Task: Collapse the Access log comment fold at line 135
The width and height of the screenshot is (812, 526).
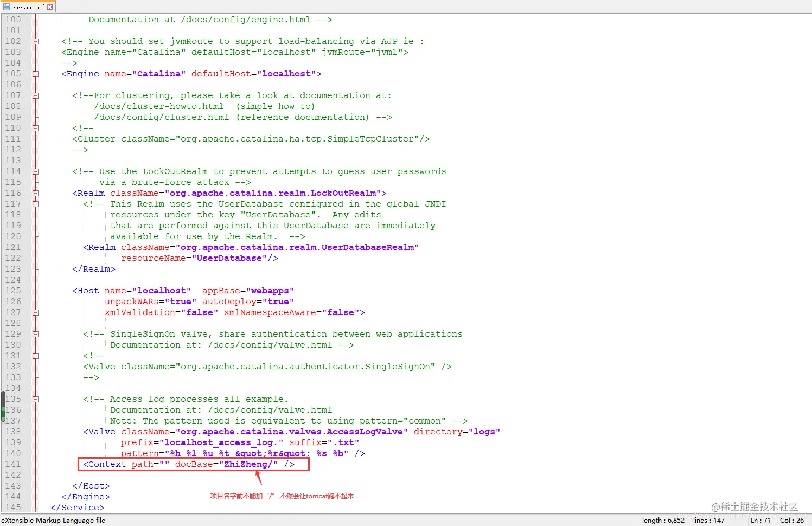Action: point(36,399)
